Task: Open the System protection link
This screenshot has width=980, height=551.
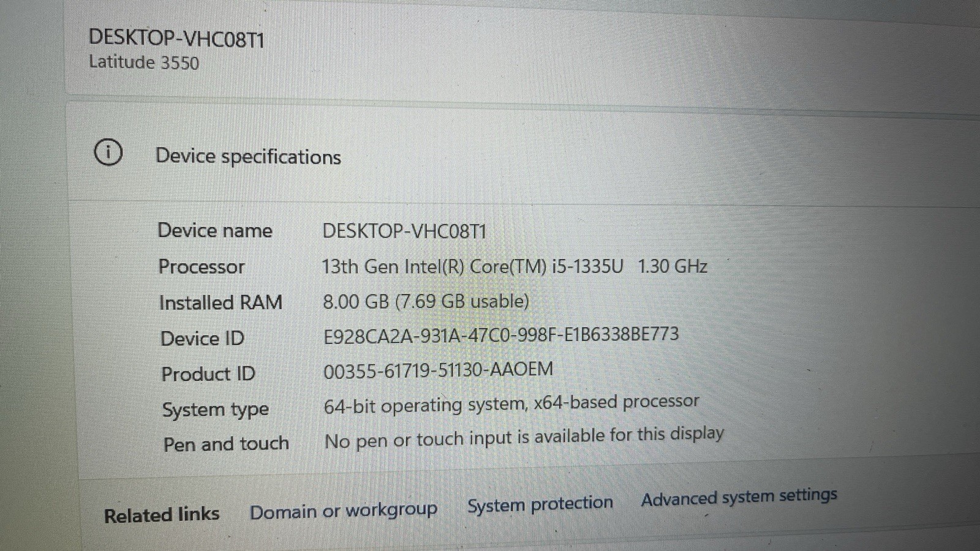Action: coord(540,504)
